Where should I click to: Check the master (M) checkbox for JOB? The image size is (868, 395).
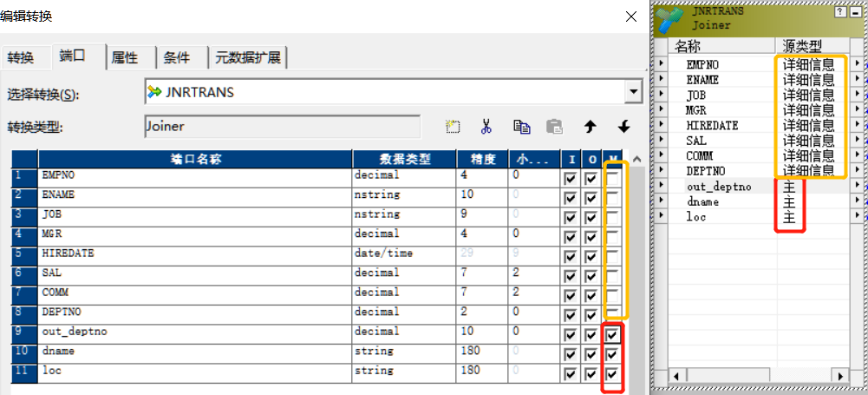[x=612, y=218]
